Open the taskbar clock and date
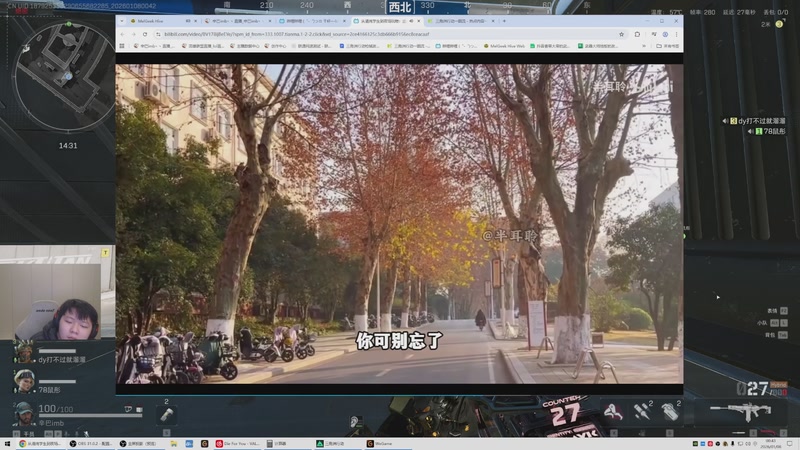 770,444
